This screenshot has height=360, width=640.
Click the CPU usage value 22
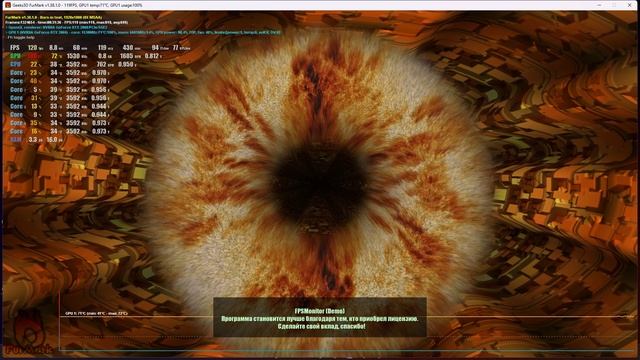(x=33, y=64)
